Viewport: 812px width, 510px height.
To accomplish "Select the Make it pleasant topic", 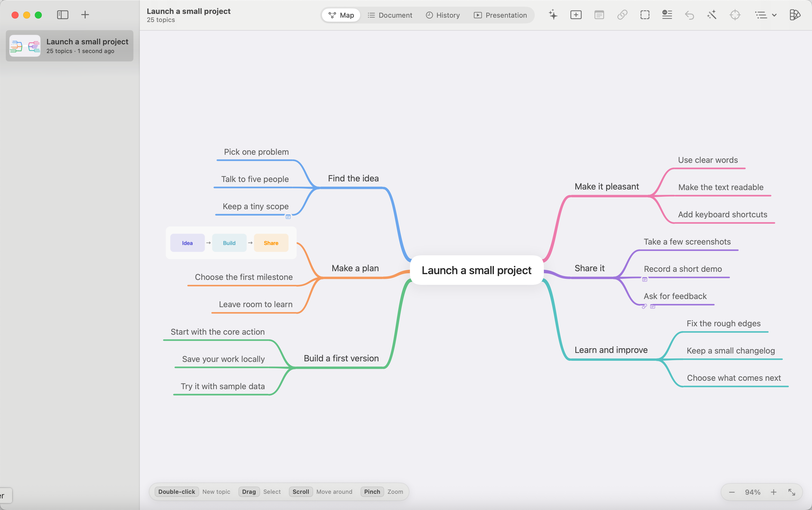I will 607,187.
